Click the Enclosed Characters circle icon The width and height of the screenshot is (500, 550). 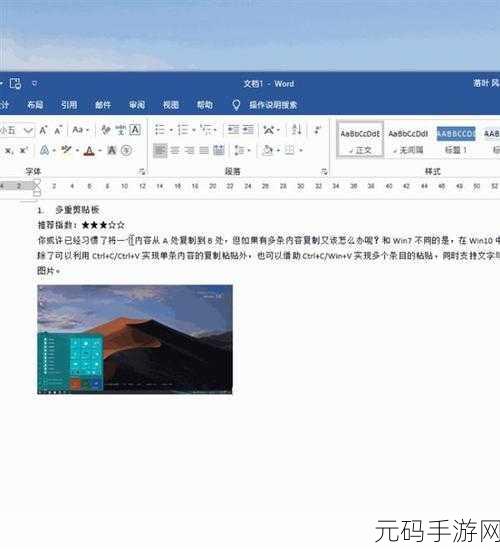click(126, 151)
